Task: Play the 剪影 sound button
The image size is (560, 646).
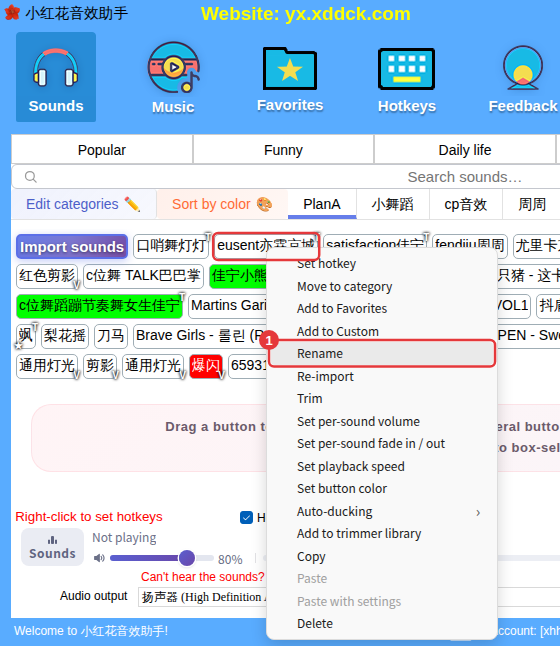Action: [x=100, y=366]
